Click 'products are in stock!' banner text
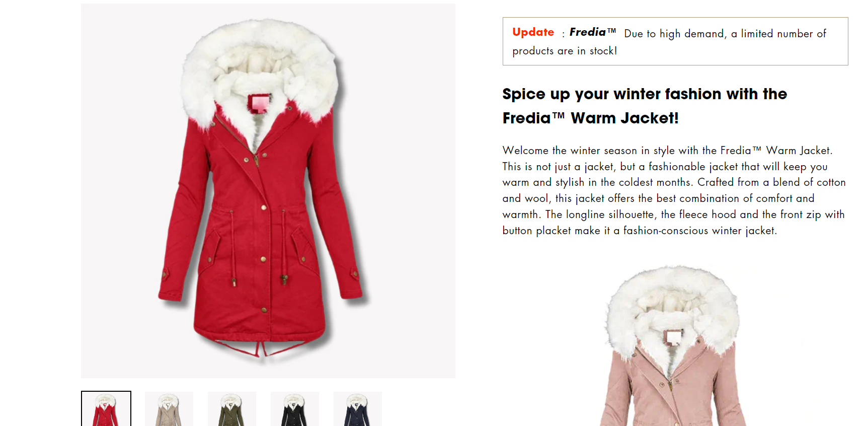The width and height of the screenshot is (868, 426). [565, 51]
